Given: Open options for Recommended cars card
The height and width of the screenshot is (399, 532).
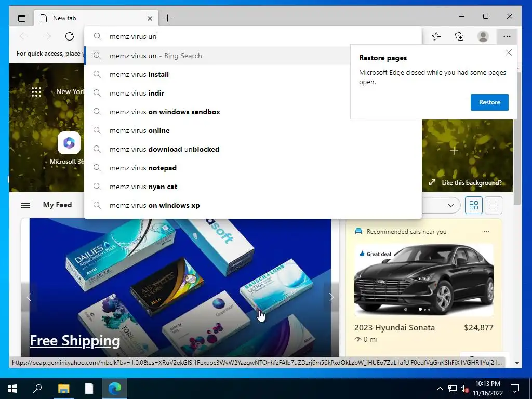Looking at the screenshot, I should [x=486, y=231].
